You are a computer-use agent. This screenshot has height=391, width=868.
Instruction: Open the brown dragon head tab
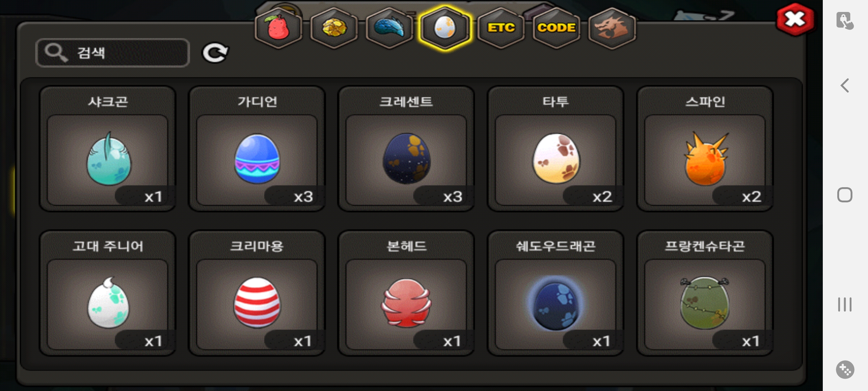pyautogui.click(x=612, y=28)
